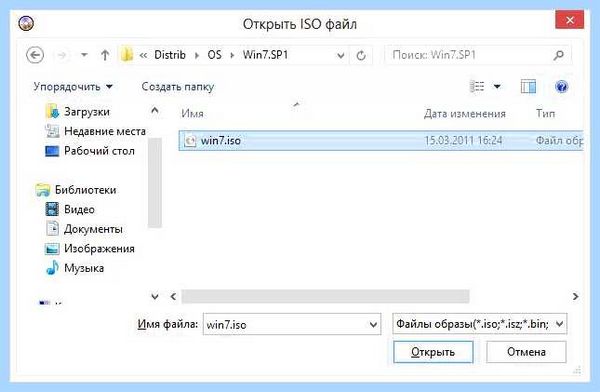Close the Открыть ISO файл dialog
600x392 pixels.
569,20
